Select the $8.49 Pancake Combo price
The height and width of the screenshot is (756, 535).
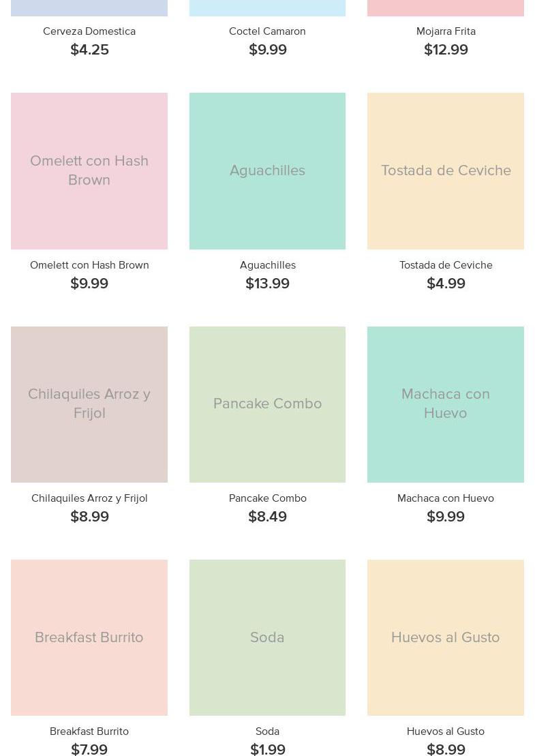[x=267, y=517]
